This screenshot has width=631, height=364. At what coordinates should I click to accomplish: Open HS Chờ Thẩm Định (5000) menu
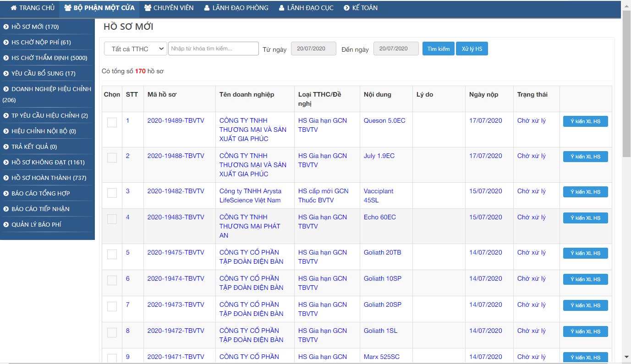point(49,58)
